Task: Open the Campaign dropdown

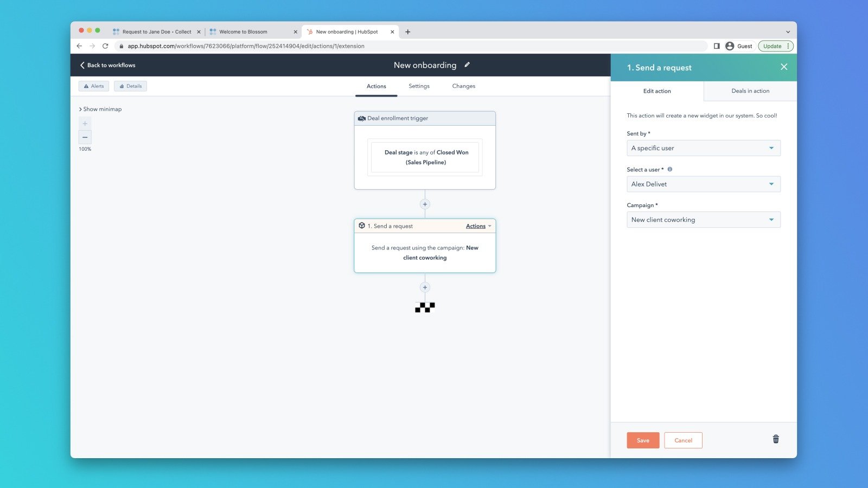Action: [x=703, y=220]
